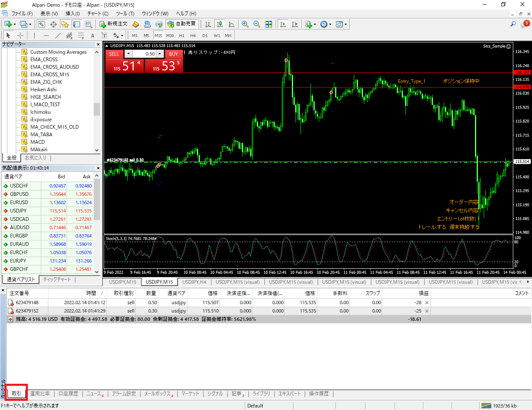Switch chart to line chart display
Image resolution: width=532 pixels, height=410 pixels.
point(231,24)
